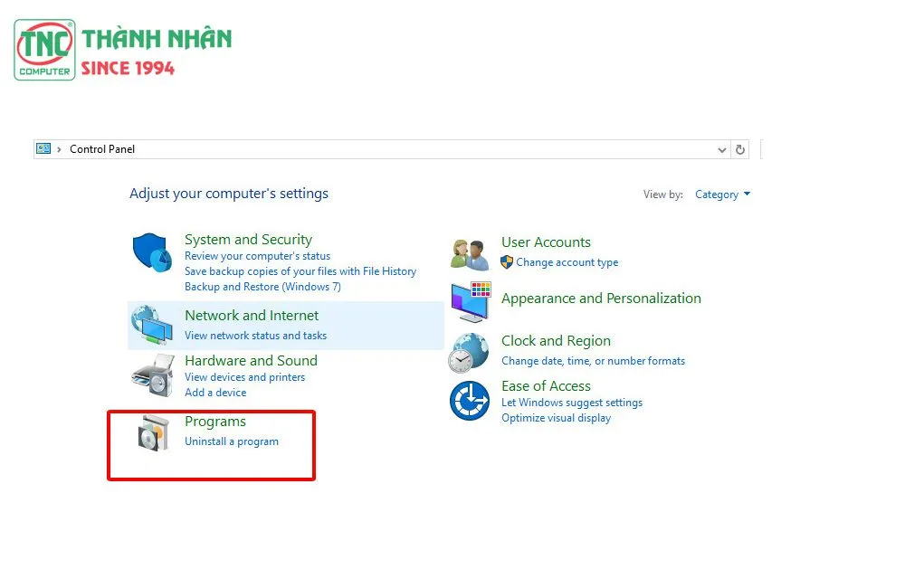Click the Ease of Access icon

point(470,401)
